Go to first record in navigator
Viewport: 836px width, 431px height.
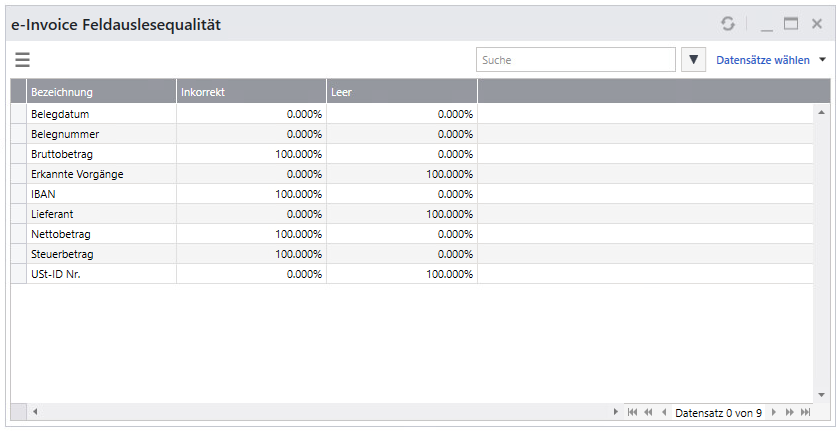(x=632, y=412)
